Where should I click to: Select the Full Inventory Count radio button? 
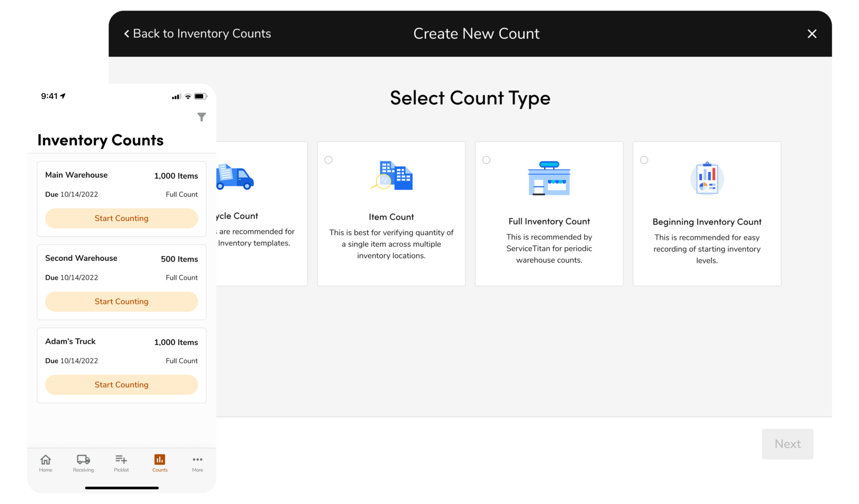click(x=486, y=160)
